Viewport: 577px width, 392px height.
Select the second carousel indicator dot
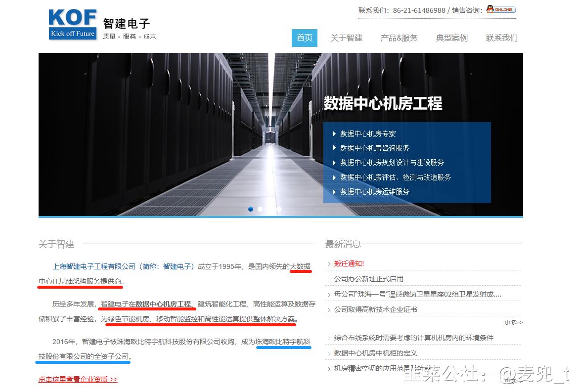pyautogui.click(x=260, y=209)
